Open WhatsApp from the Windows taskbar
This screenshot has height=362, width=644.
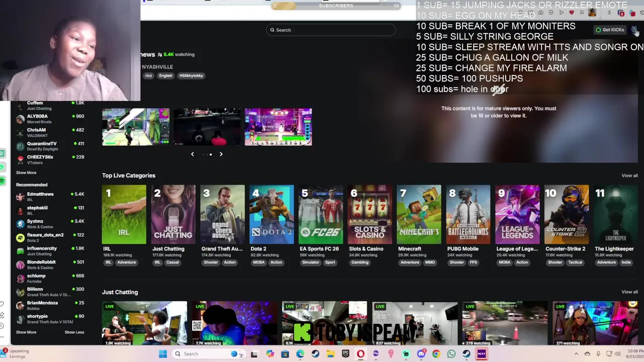(x=451, y=354)
